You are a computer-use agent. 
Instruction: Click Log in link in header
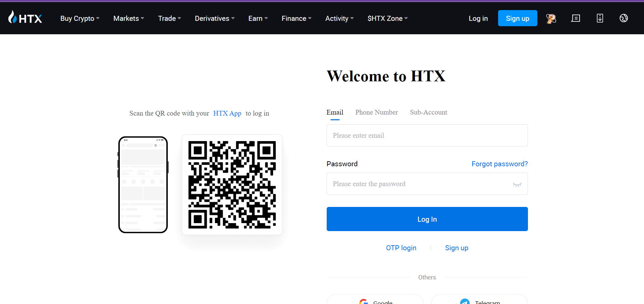pyautogui.click(x=478, y=18)
